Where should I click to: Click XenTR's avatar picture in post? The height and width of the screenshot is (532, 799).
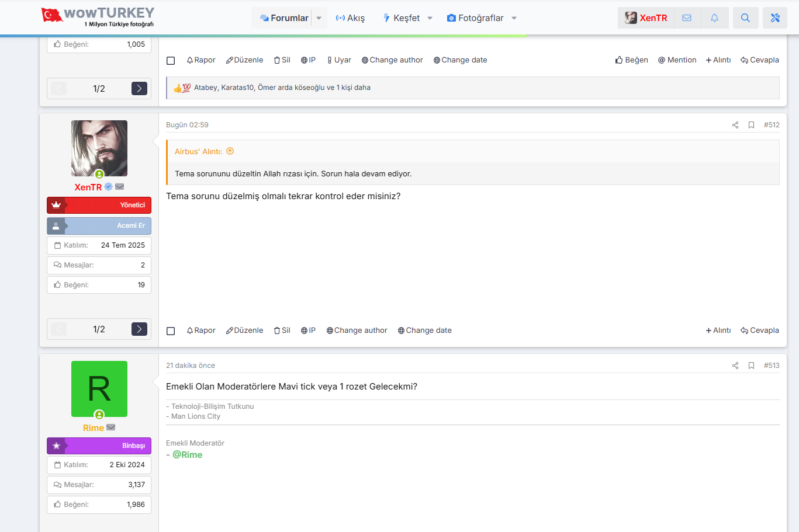pos(99,148)
